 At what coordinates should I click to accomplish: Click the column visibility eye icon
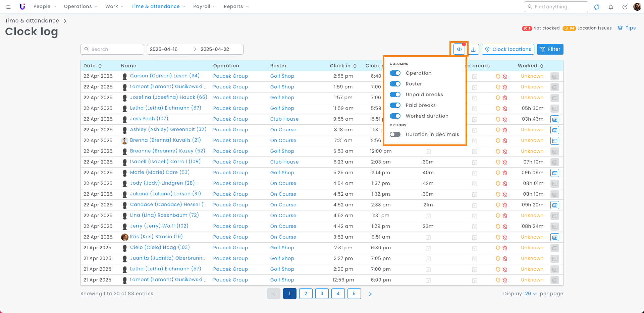(459, 49)
